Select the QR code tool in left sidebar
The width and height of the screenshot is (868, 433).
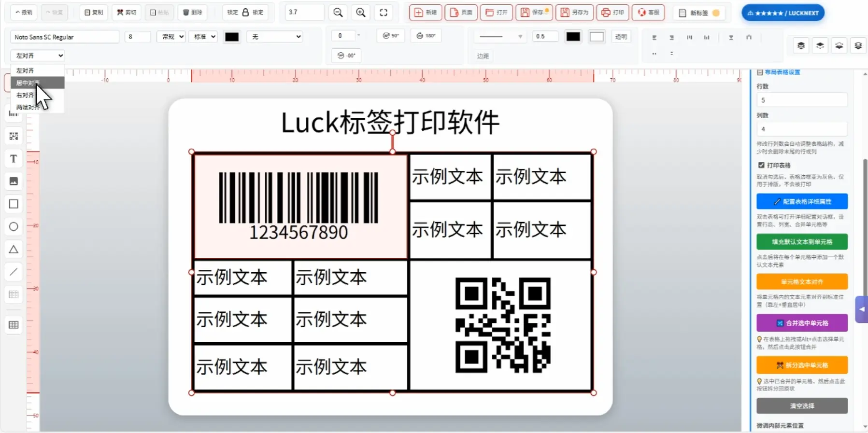coord(14,136)
